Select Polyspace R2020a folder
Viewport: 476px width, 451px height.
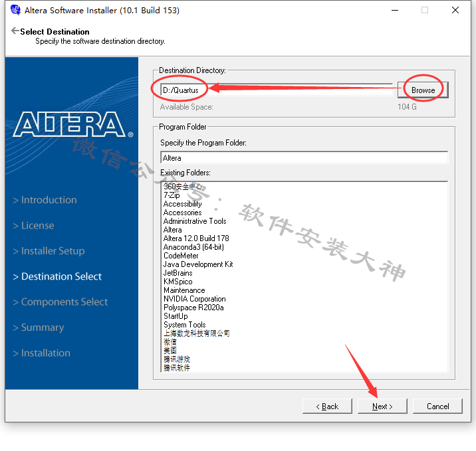[193, 308]
